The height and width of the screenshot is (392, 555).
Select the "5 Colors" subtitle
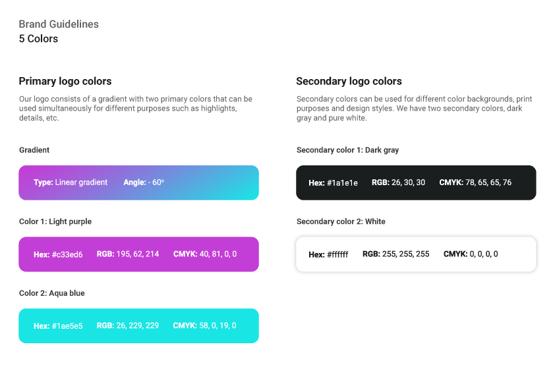[x=38, y=39]
